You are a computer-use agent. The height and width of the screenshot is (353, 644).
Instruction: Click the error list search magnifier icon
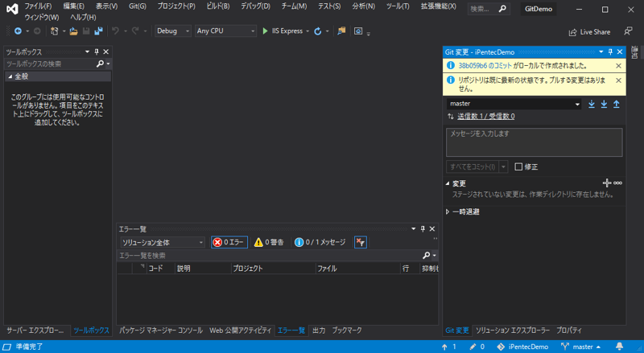click(427, 256)
